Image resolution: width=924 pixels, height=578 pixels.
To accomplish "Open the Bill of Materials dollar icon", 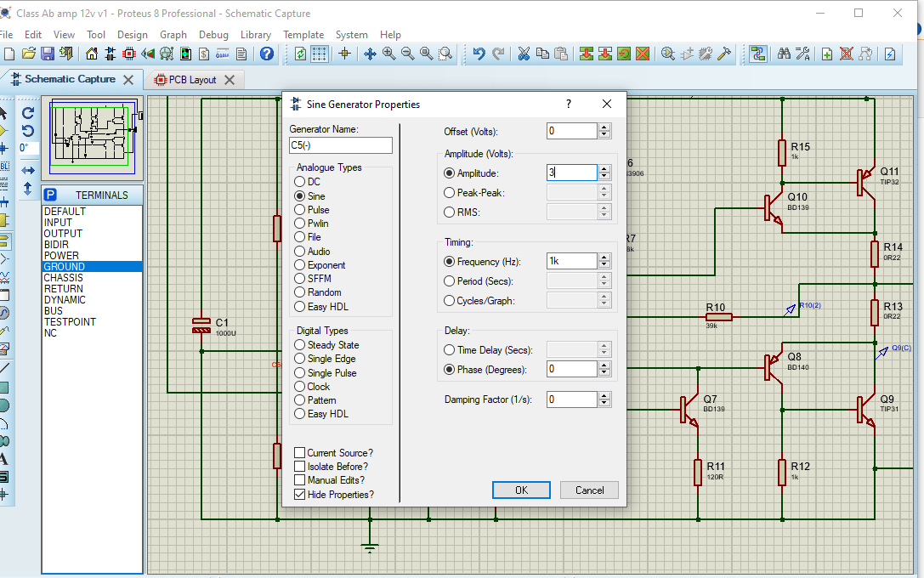I will [x=204, y=54].
